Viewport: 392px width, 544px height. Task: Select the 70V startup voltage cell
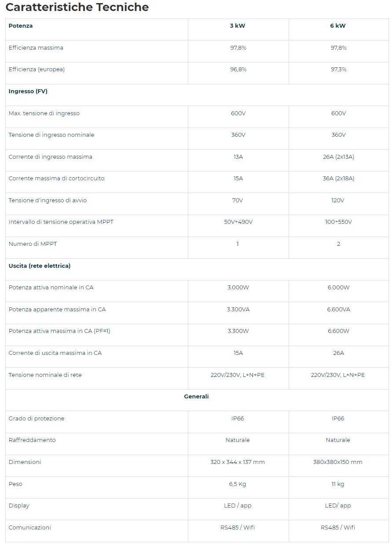click(x=238, y=201)
